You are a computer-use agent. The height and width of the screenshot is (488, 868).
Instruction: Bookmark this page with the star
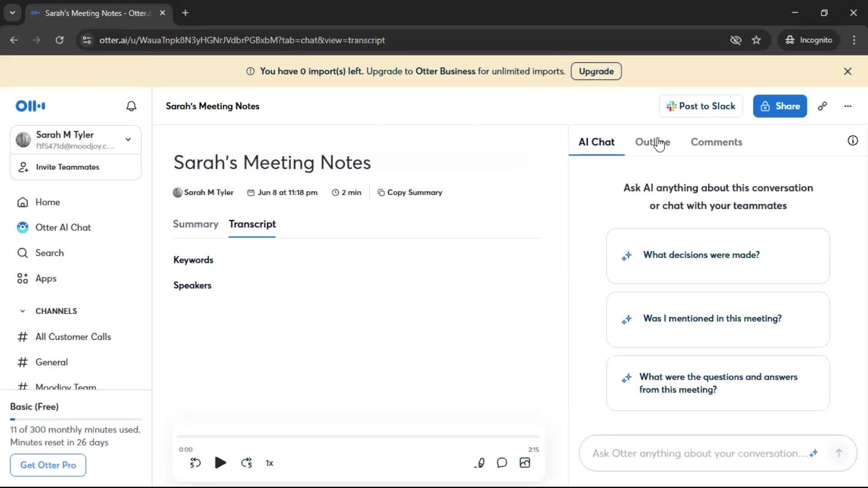pos(756,40)
